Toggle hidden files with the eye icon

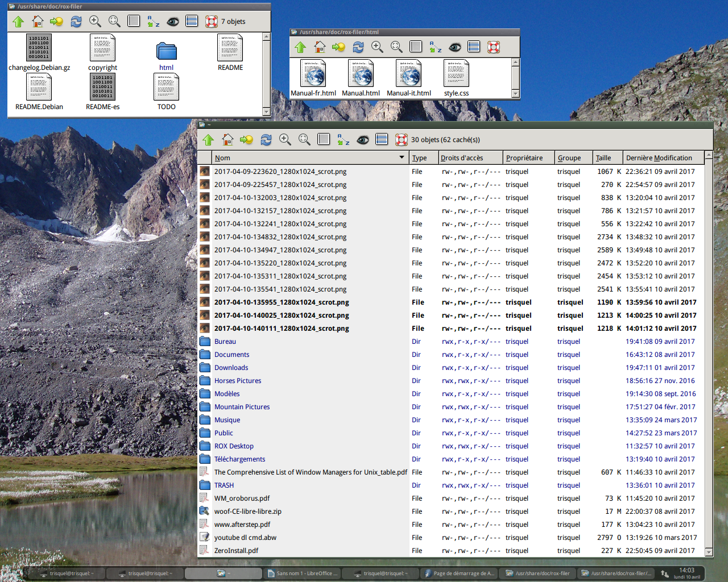point(362,139)
